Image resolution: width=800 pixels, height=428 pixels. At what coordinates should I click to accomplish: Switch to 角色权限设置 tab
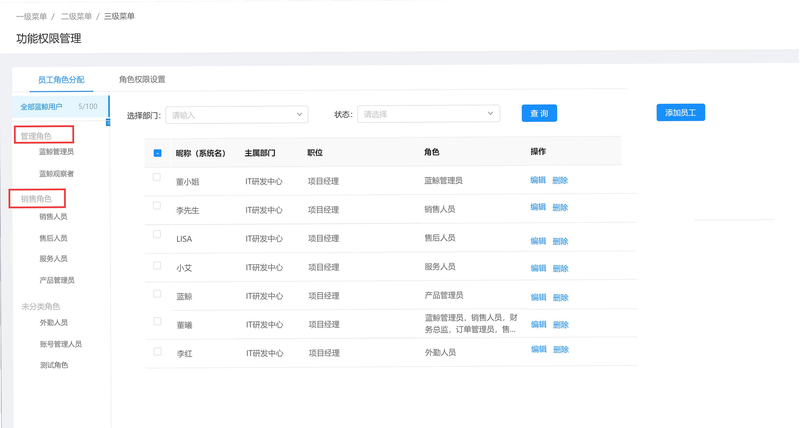[142, 79]
